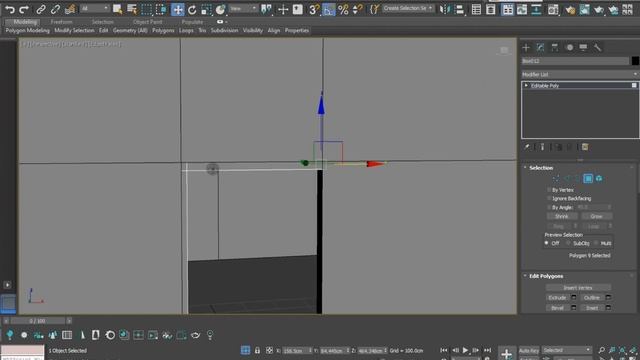Viewport: 640px width, 360px height.
Task: Open the Select by Name tool
Action: pos(132,9)
